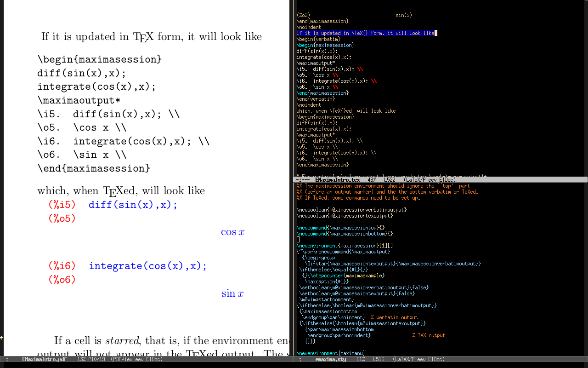Click the 13% P10/19 page indicator

(90, 359)
